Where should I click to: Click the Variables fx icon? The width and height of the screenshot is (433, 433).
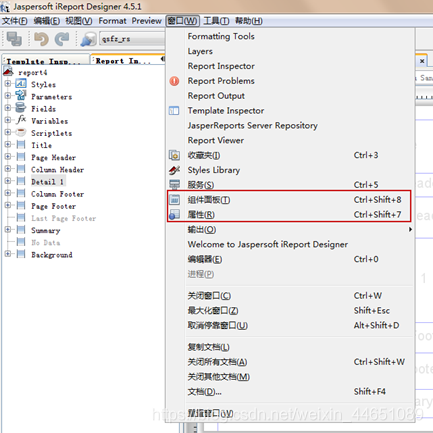(x=21, y=120)
